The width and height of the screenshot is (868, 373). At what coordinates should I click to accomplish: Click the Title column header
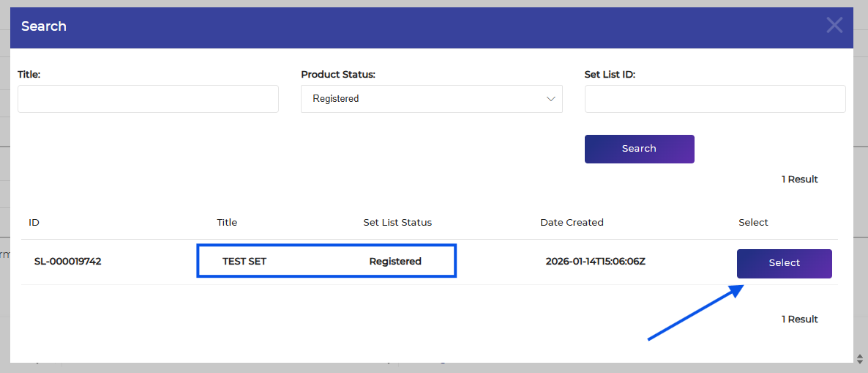(227, 222)
